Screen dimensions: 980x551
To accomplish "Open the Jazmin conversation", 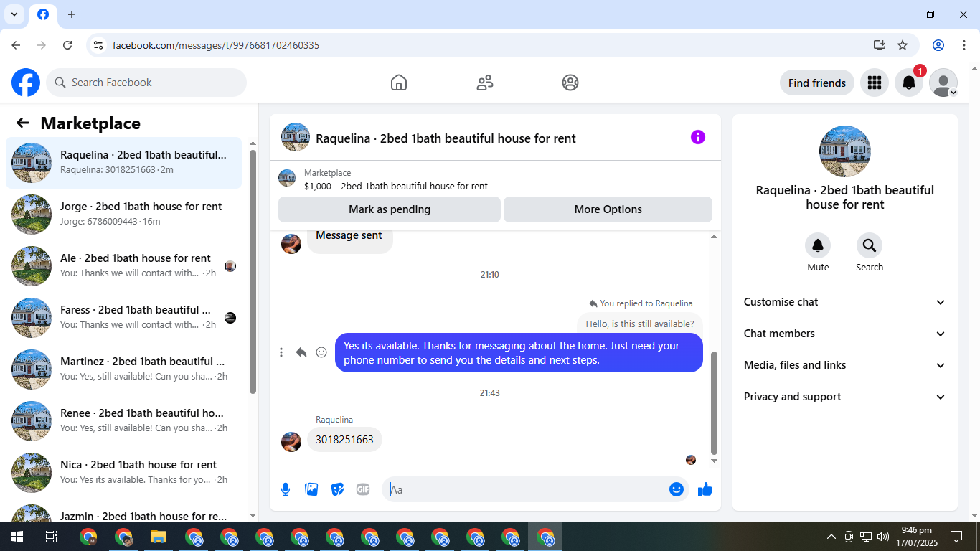I will tap(124, 512).
